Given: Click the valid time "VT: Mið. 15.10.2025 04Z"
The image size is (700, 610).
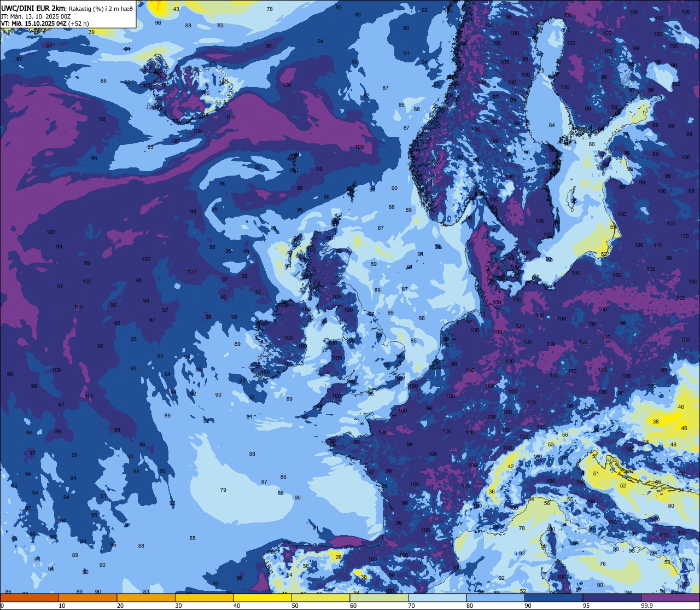Looking at the screenshot, I should [x=34, y=24].
